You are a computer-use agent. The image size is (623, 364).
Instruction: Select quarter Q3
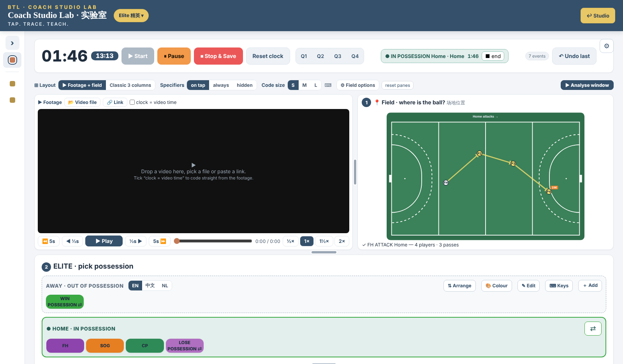click(338, 56)
